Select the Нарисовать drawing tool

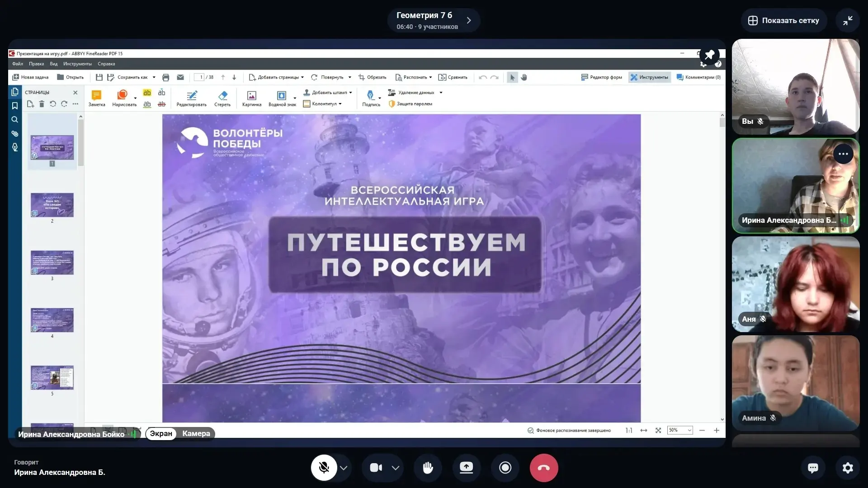pos(124,98)
